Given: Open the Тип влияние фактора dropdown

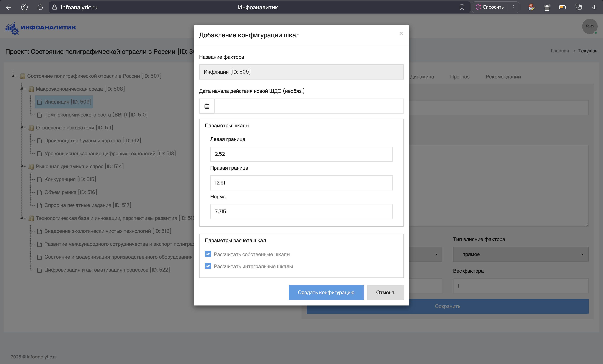Looking at the screenshot, I should click(520, 254).
